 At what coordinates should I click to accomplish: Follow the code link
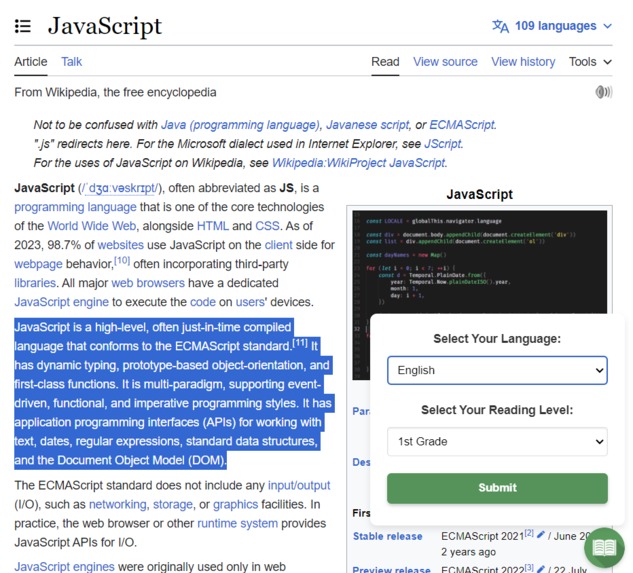pyautogui.click(x=203, y=302)
